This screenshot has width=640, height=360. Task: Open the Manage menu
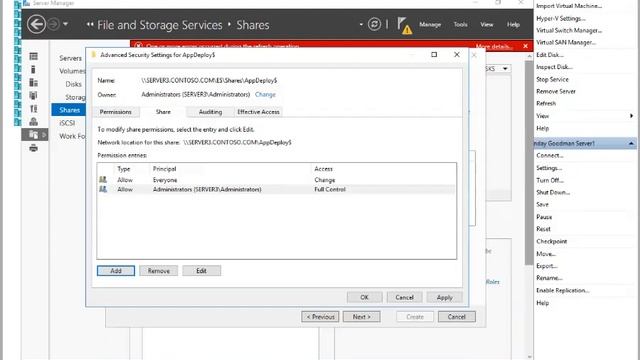pyautogui.click(x=430, y=24)
